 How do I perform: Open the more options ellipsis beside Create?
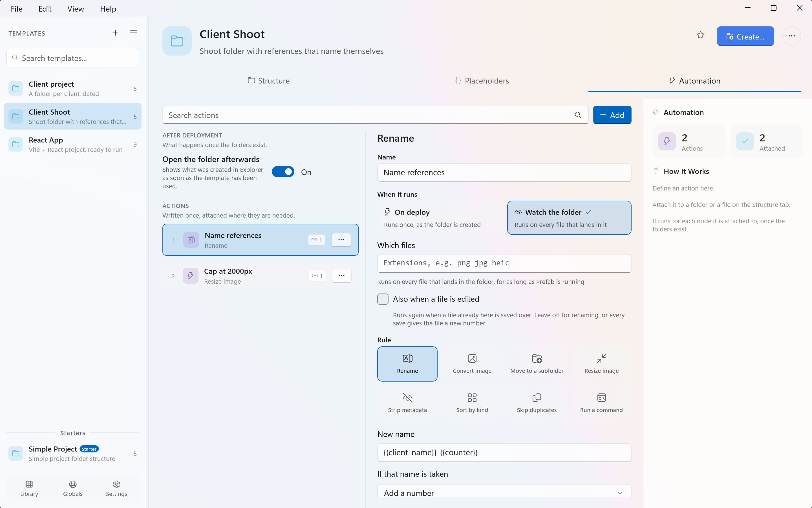pos(791,36)
